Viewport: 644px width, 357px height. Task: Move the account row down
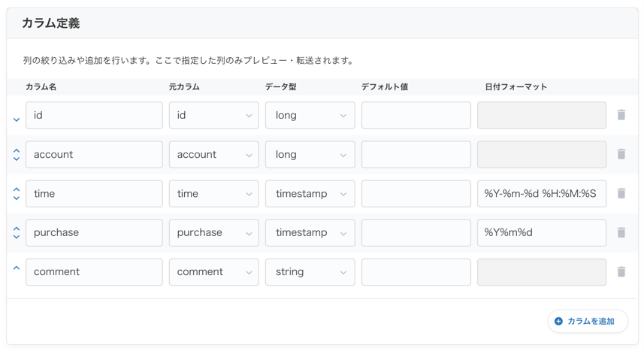[17, 159]
